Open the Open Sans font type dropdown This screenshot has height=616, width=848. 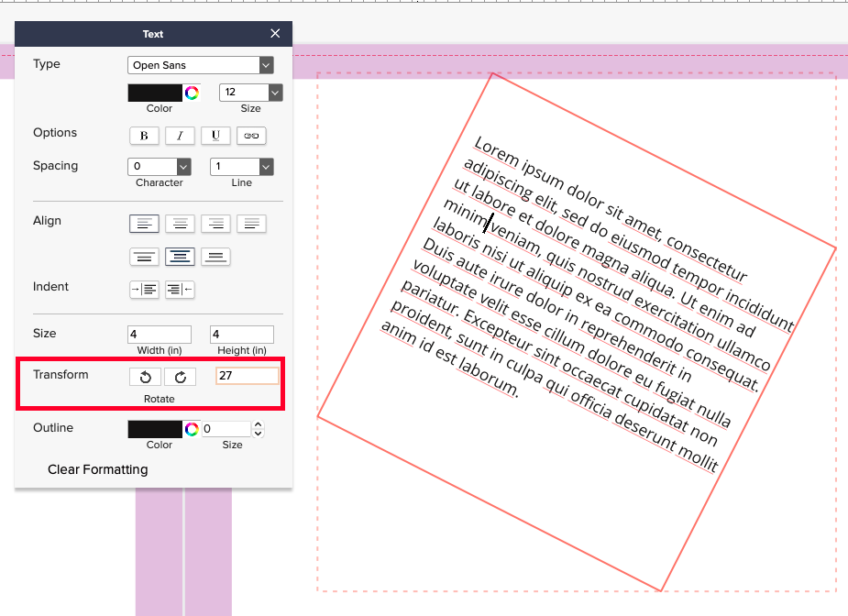pyautogui.click(x=200, y=65)
